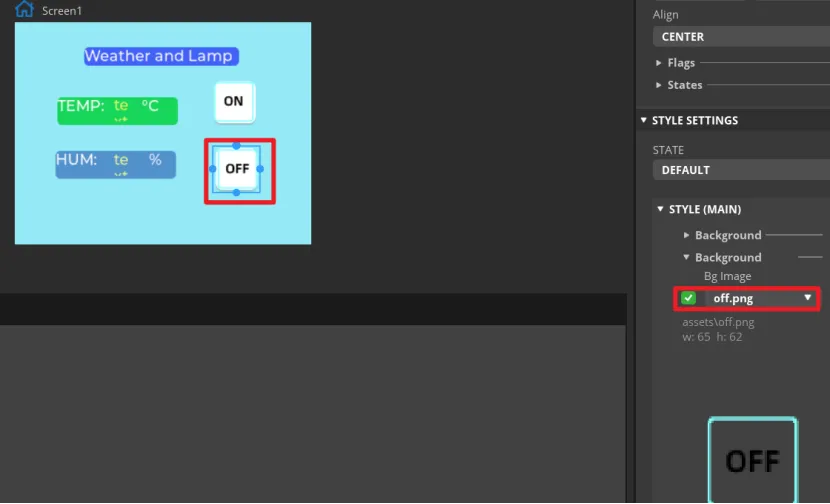The width and height of the screenshot is (830, 504).
Task: Click the OFF image preview thumbnail
Action: coord(752,460)
